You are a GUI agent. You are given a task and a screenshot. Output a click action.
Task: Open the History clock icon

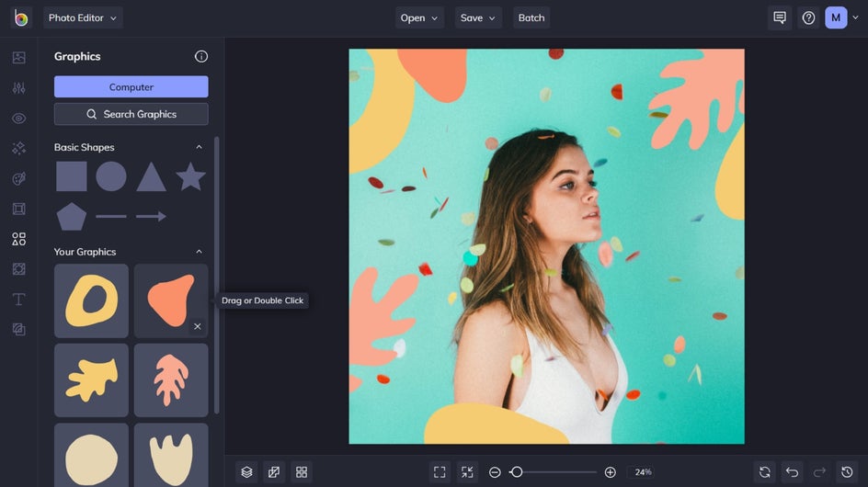[847, 472]
